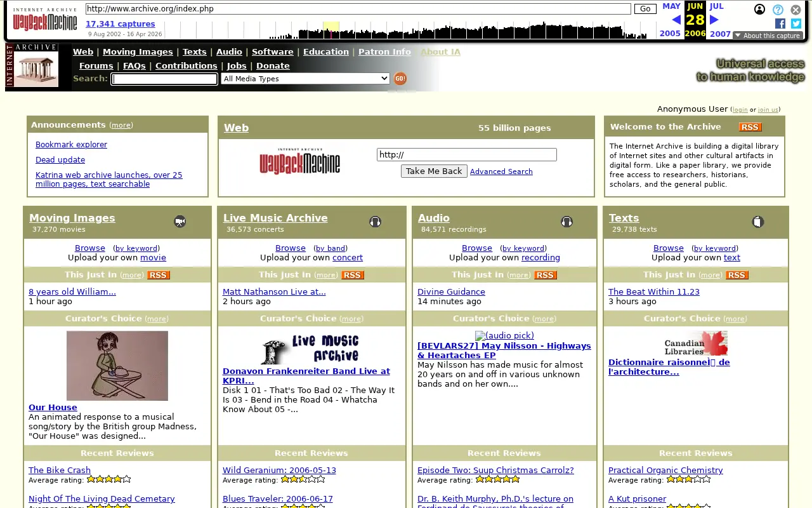Open RSS feed in Welcome to the Archive
Image resolution: width=812 pixels, height=508 pixels.
(750, 127)
